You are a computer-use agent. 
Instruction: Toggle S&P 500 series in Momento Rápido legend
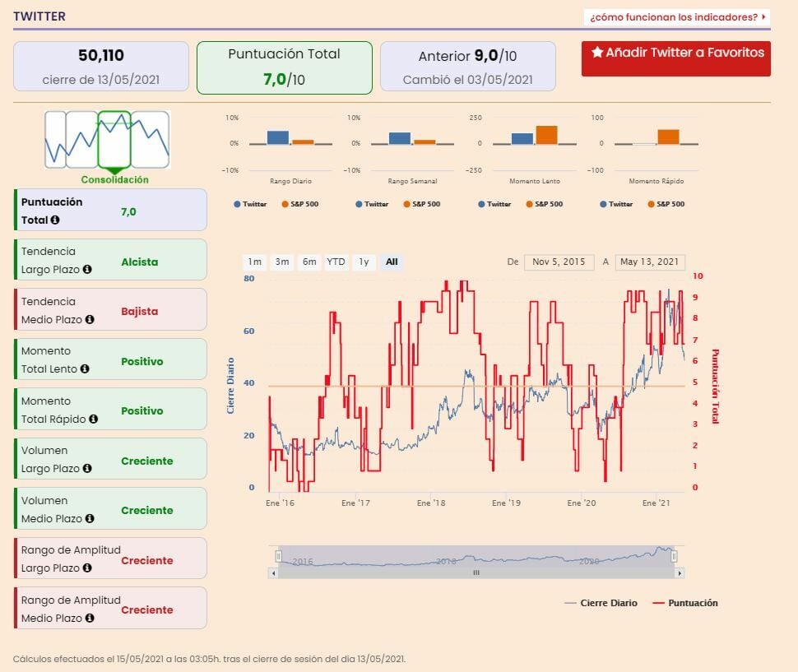click(666, 204)
